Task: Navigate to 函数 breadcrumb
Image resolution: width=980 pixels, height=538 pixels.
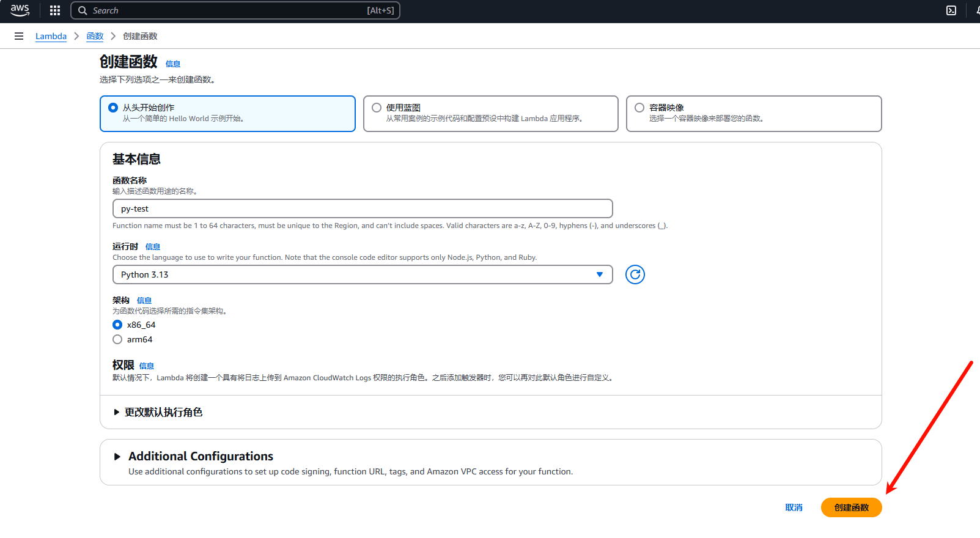Action: click(95, 36)
